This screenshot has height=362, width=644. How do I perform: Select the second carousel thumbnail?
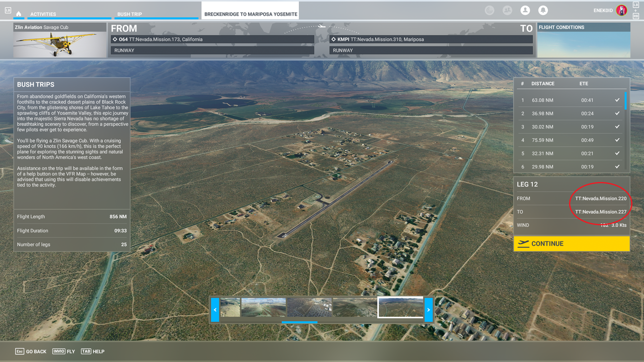264,308
